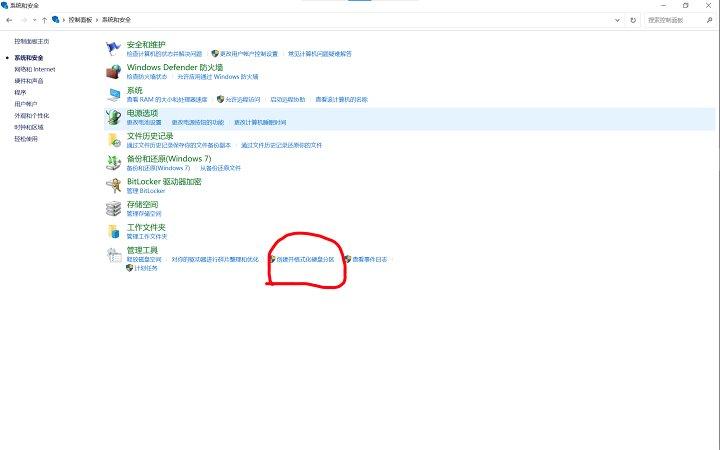The width and height of the screenshot is (720, 450).
Task: Select 硬件和声音 in sidebar
Action: click(29, 81)
